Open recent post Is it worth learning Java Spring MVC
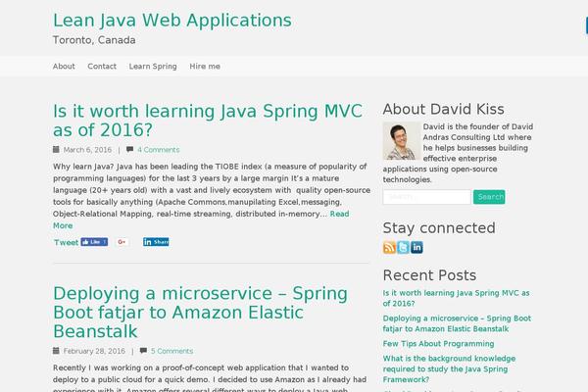Viewport: 588px width, 392px height. coord(456,298)
